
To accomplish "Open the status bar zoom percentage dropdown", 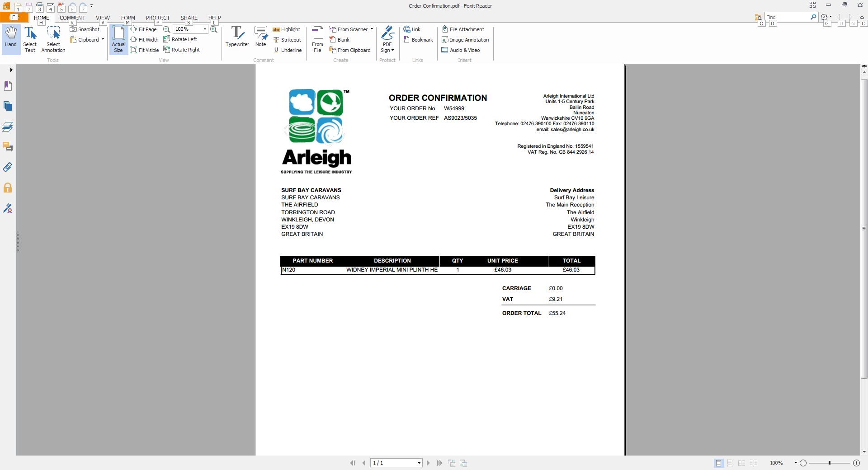I will pos(796,463).
